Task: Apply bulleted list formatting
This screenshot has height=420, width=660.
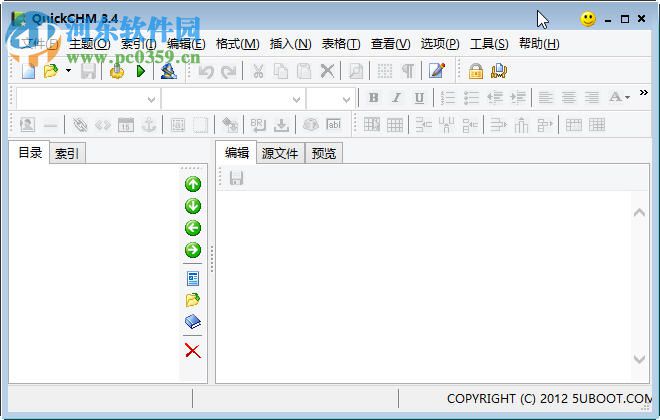Action: (x=471, y=98)
